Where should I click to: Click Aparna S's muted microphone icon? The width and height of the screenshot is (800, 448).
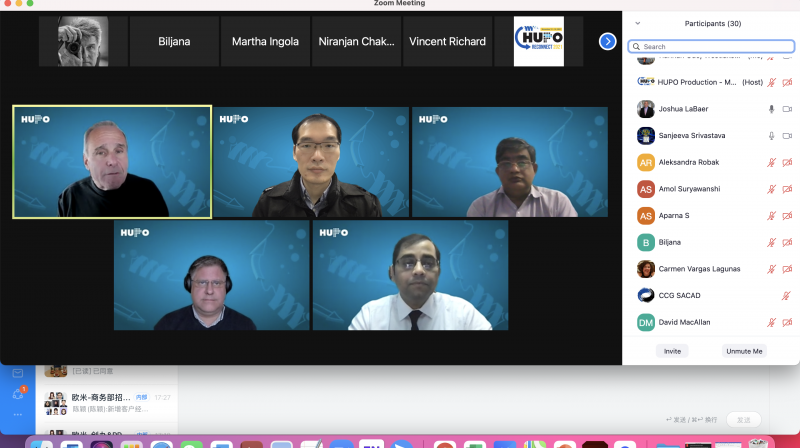click(771, 216)
